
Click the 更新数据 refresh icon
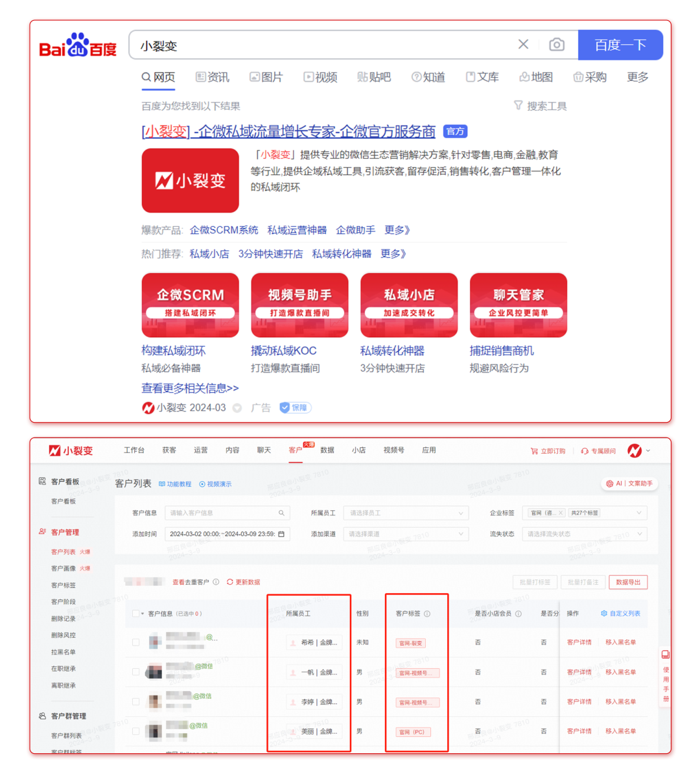(x=230, y=582)
